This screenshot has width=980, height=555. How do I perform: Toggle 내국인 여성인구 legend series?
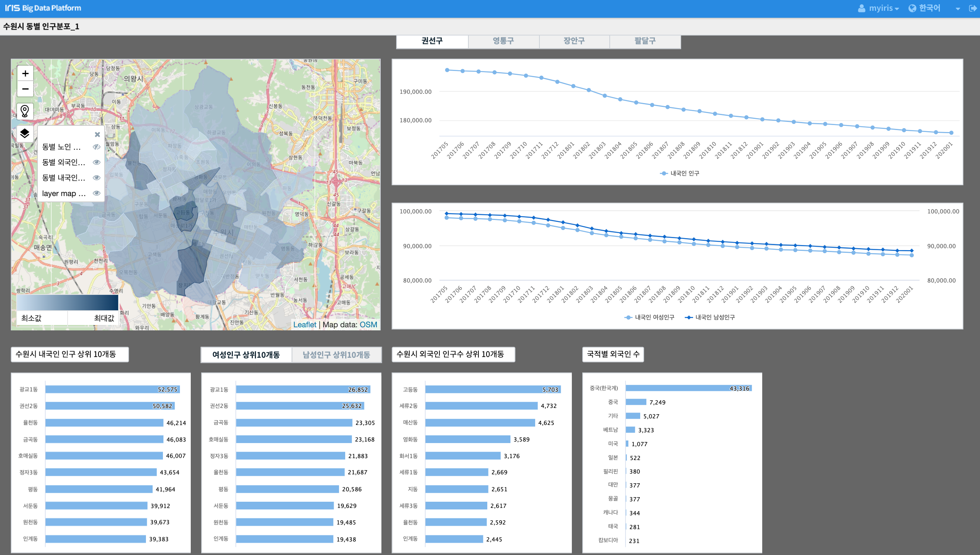coord(649,317)
